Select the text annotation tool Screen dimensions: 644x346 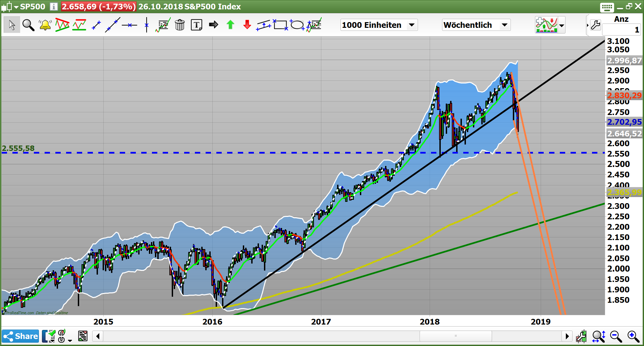click(x=197, y=25)
